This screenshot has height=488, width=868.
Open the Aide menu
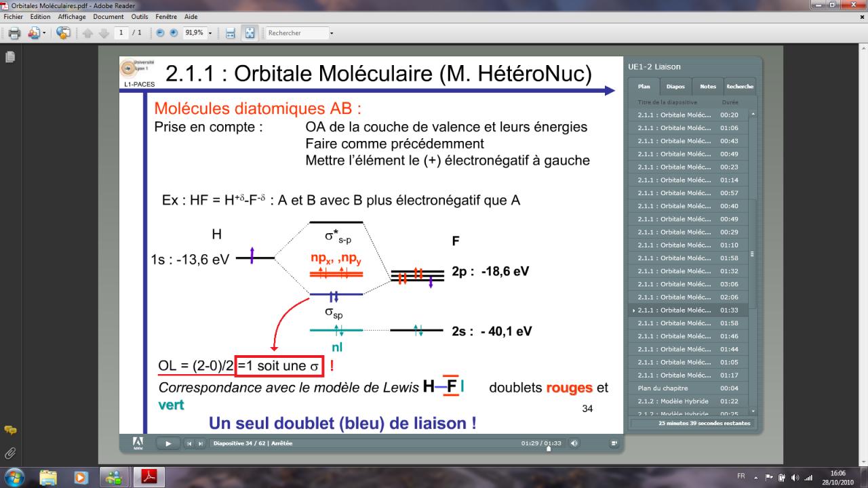(x=190, y=16)
